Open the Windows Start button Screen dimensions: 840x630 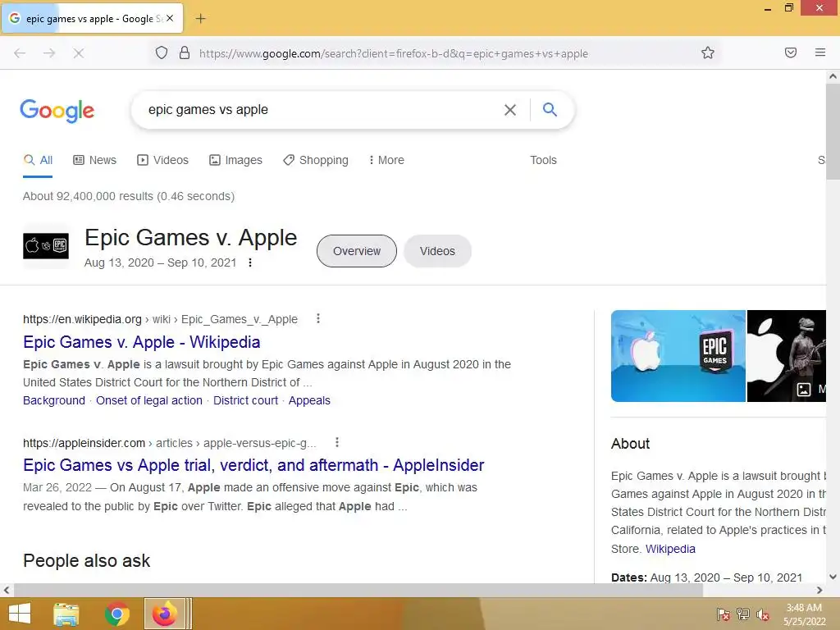[20, 614]
